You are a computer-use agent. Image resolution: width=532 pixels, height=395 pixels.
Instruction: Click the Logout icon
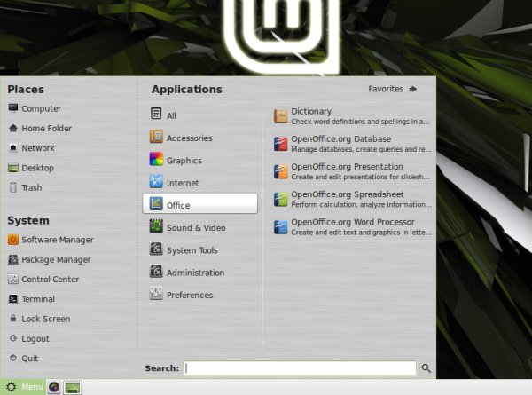tap(13, 338)
